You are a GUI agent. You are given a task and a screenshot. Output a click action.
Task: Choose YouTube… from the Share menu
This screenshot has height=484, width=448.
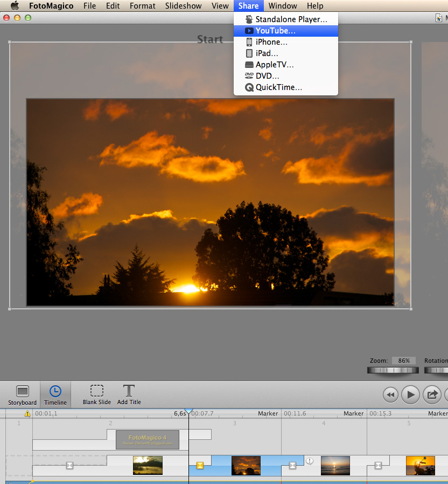click(x=286, y=31)
